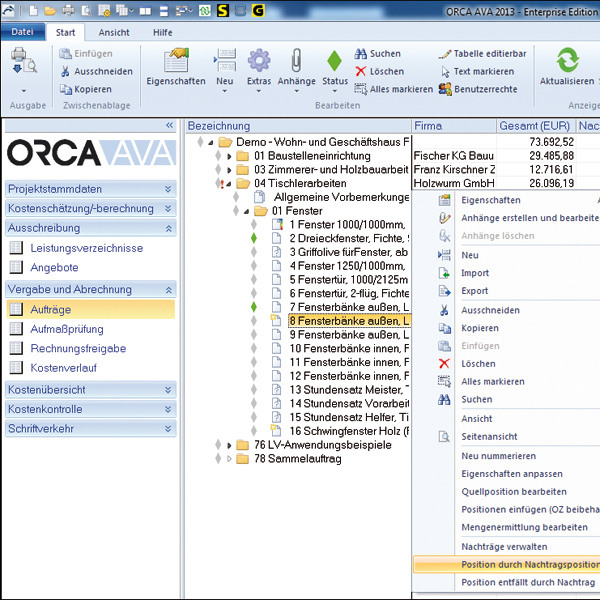
Task: Click the Suchen binoculars in ribbon
Action: [361, 54]
